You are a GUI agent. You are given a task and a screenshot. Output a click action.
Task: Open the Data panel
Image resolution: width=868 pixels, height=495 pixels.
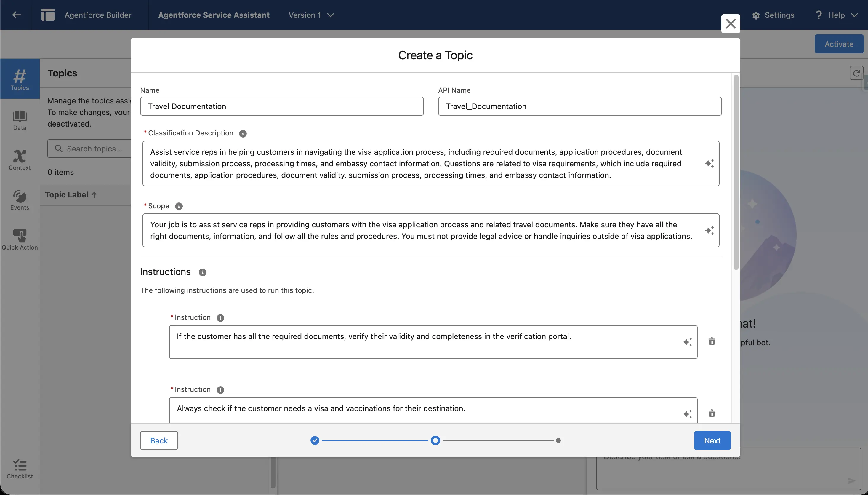click(x=19, y=120)
